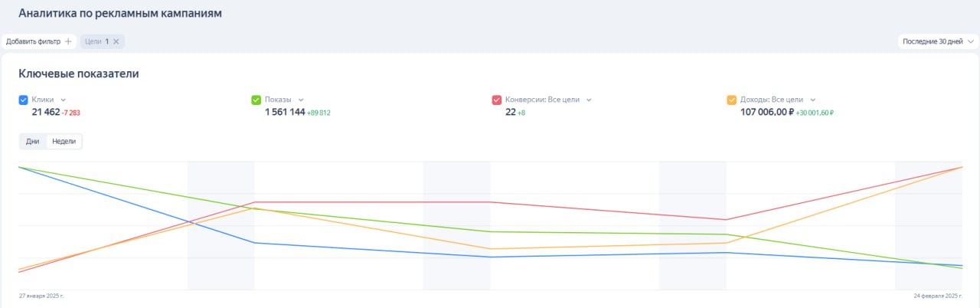Click the impressions total 1 561 144
980x308 pixels.
point(285,113)
